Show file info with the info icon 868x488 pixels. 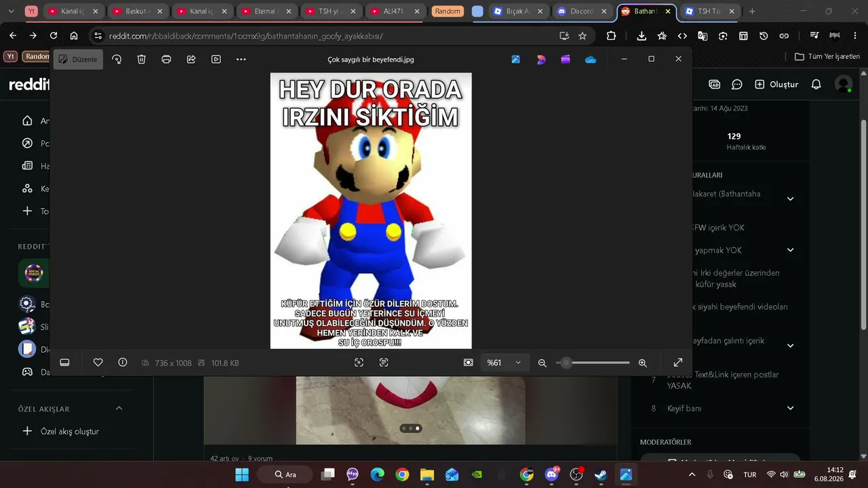point(123,363)
